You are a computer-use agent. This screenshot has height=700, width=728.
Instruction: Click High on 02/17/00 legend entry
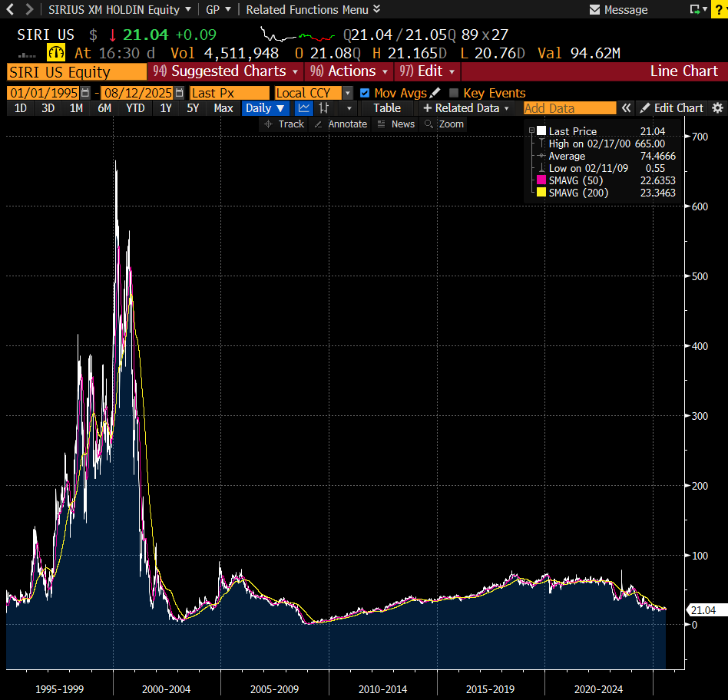click(607, 144)
